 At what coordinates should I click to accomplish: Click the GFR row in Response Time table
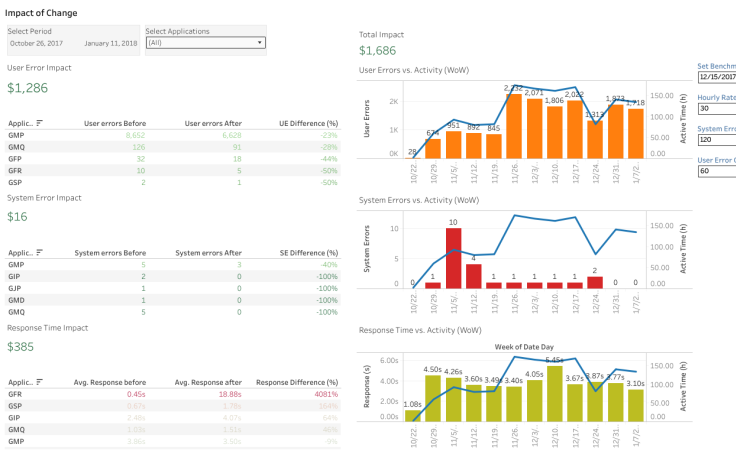click(x=16, y=394)
